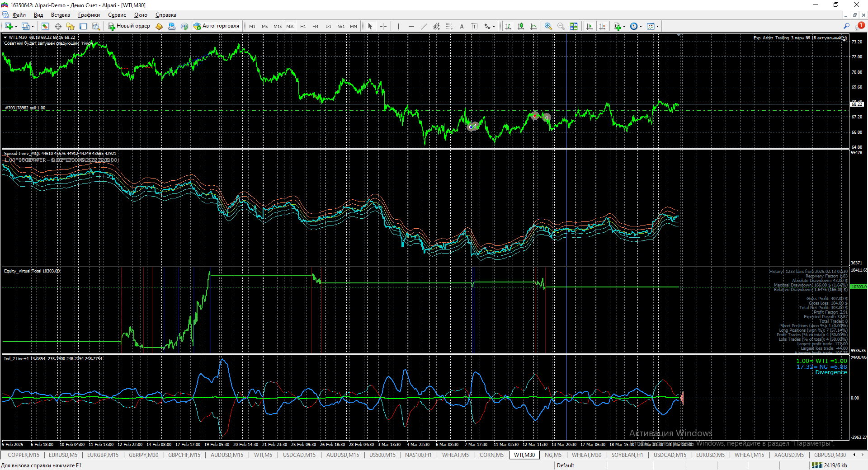Pick the horizontal line drawing tool
The height and width of the screenshot is (470, 868).
411,26
